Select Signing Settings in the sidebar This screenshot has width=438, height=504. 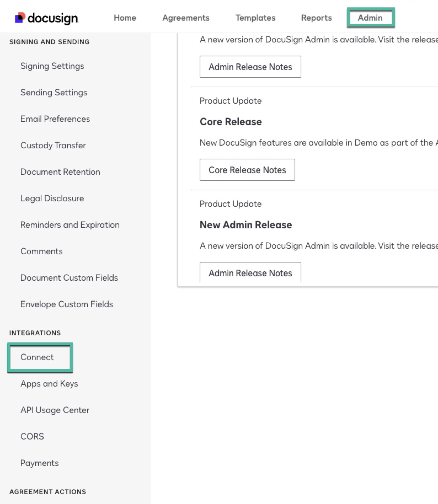pyautogui.click(x=52, y=66)
